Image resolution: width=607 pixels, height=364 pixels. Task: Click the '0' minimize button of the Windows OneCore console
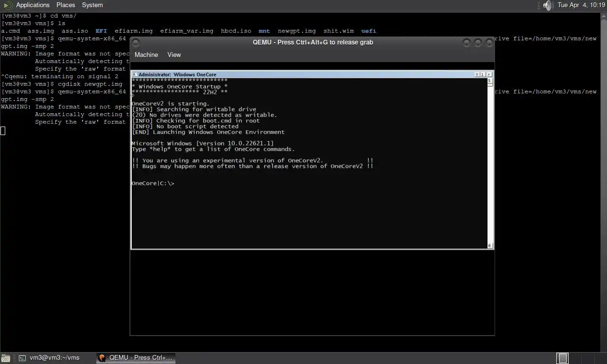pos(477,74)
